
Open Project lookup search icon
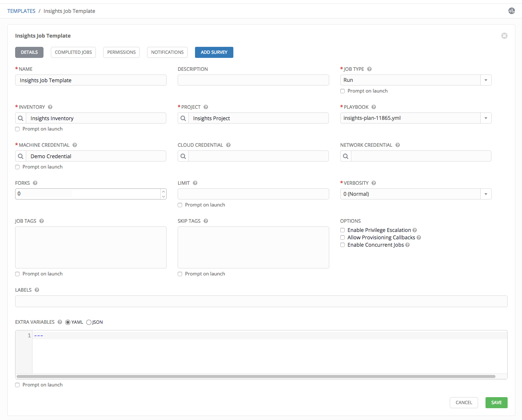pos(183,118)
